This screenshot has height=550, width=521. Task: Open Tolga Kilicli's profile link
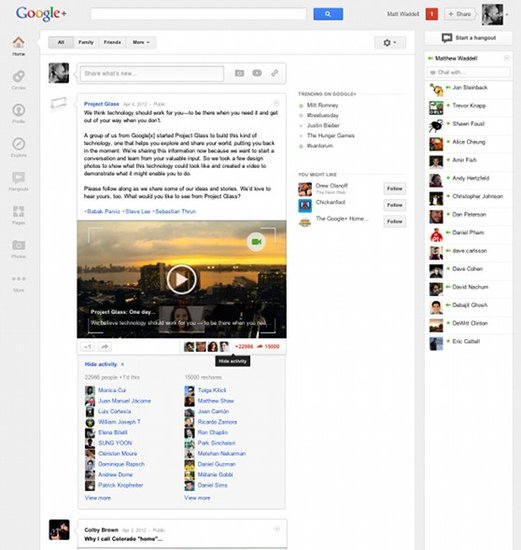pos(212,390)
